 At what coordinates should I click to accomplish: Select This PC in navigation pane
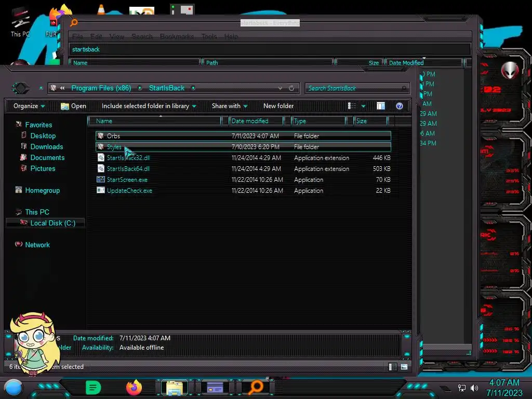pyautogui.click(x=37, y=212)
